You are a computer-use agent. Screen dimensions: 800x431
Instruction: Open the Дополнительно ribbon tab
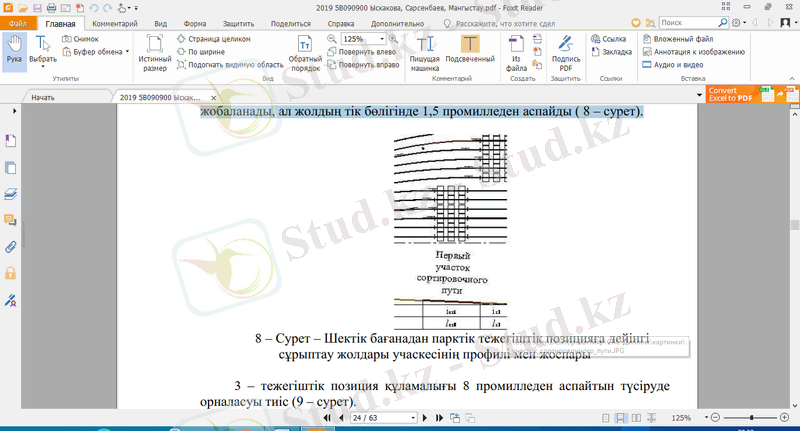(x=397, y=23)
